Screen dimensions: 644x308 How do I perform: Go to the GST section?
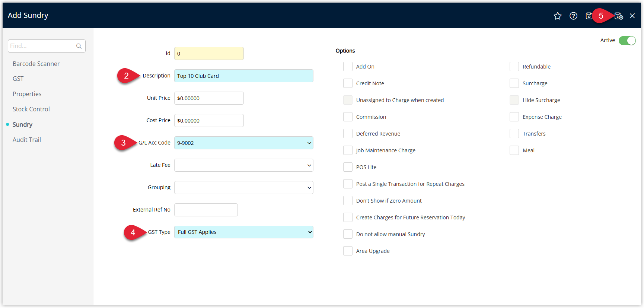coord(18,79)
